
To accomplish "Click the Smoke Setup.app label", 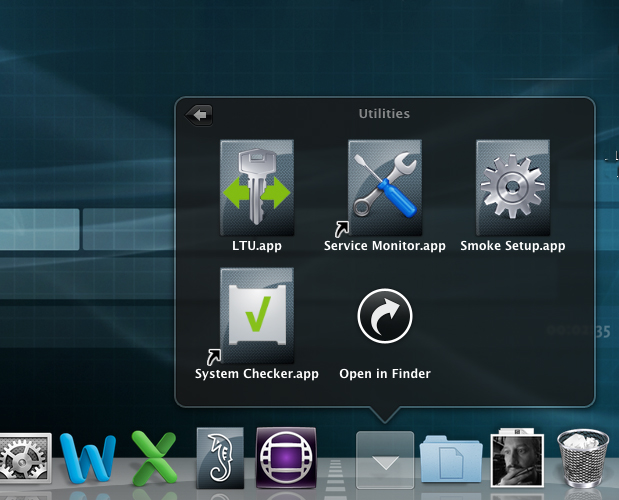I will [x=513, y=246].
